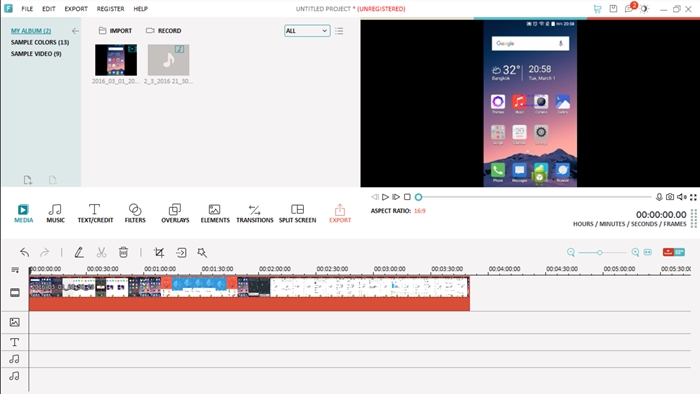Toggle fullscreen preview

693,197
